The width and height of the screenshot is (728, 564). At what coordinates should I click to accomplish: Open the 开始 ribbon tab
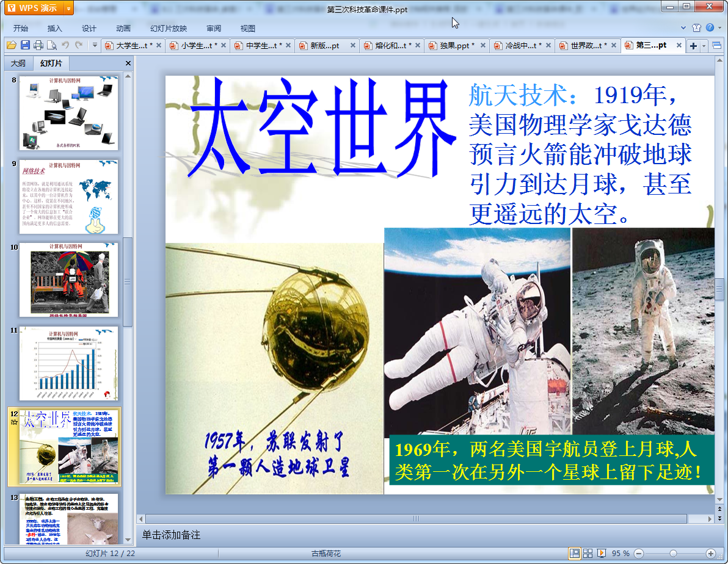coord(21,28)
